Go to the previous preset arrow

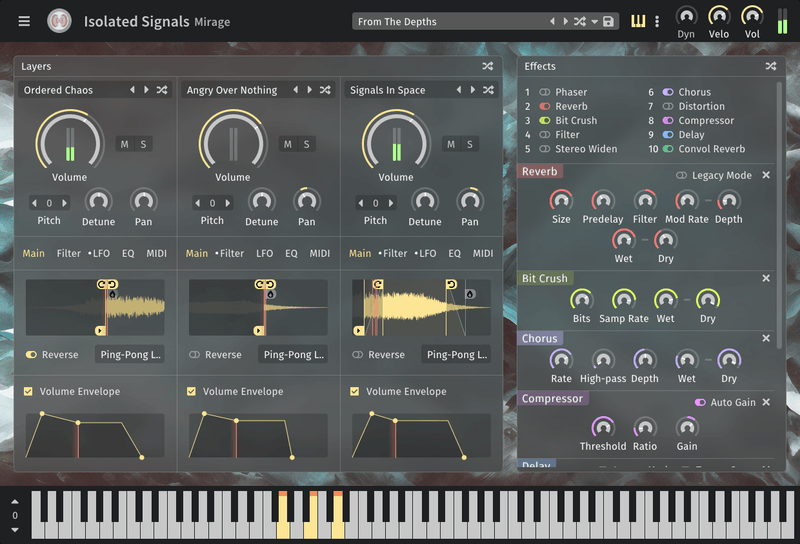pyautogui.click(x=552, y=21)
